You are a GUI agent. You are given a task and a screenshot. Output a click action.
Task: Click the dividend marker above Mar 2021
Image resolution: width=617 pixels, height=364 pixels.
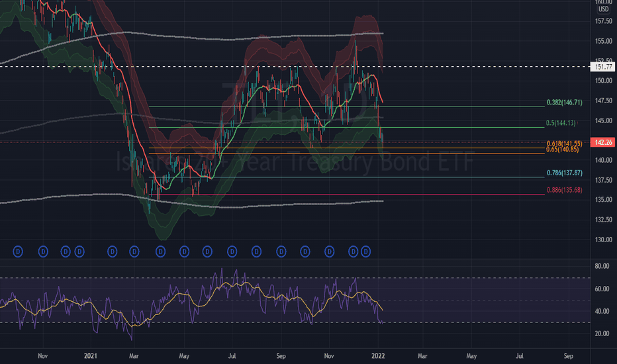coord(134,251)
